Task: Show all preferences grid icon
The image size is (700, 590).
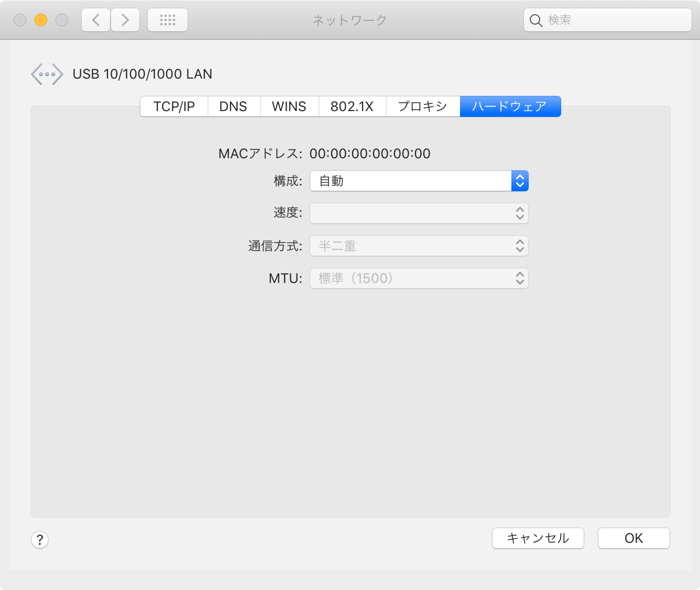Action: coord(168,20)
